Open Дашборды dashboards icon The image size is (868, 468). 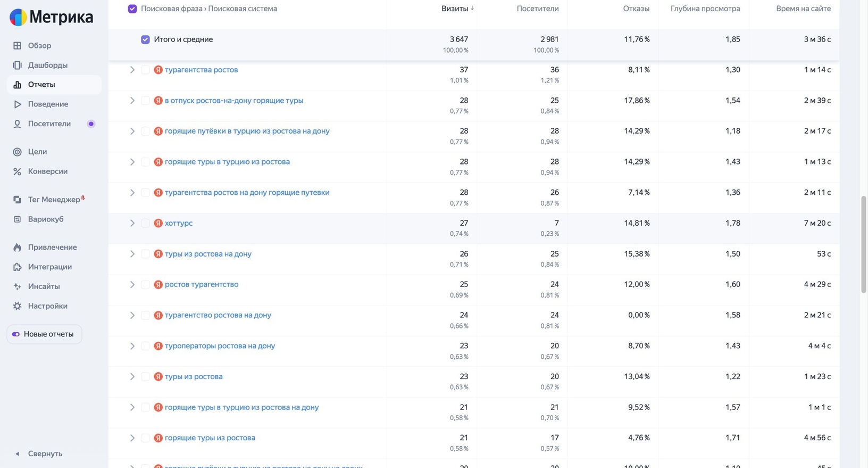(x=18, y=65)
